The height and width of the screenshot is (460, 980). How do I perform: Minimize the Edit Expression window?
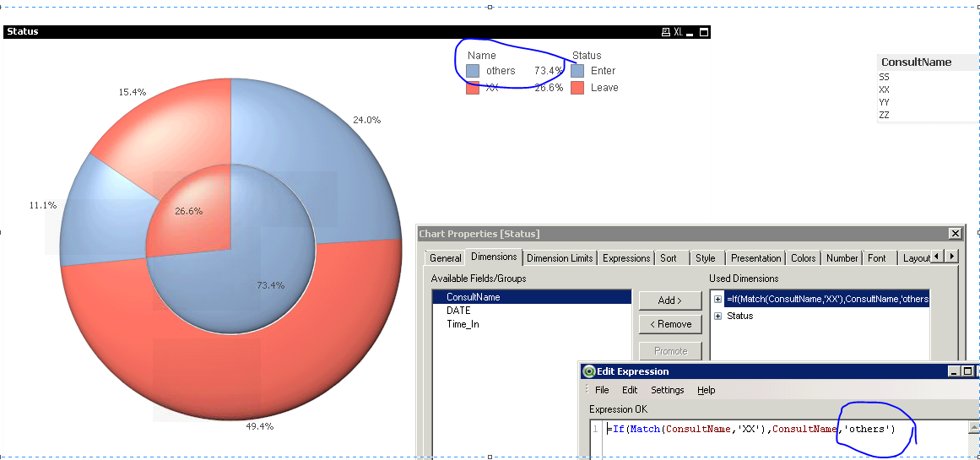click(955, 371)
